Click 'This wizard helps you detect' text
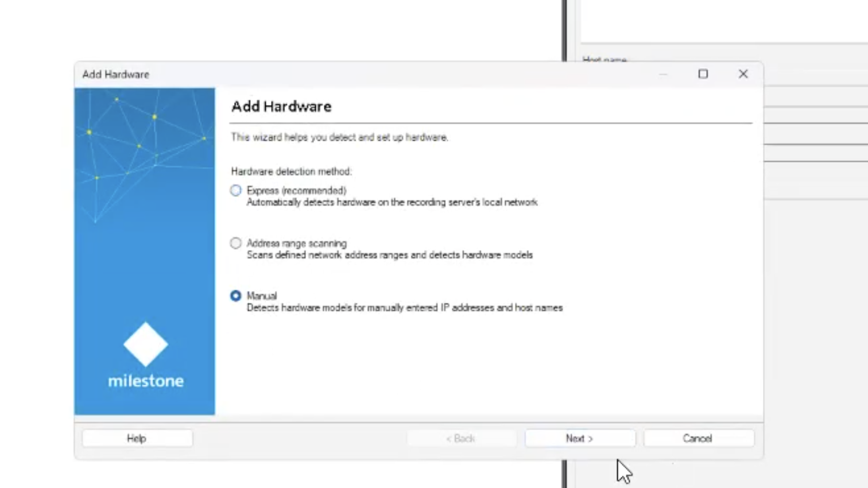This screenshot has height=488, width=868. click(340, 137)
